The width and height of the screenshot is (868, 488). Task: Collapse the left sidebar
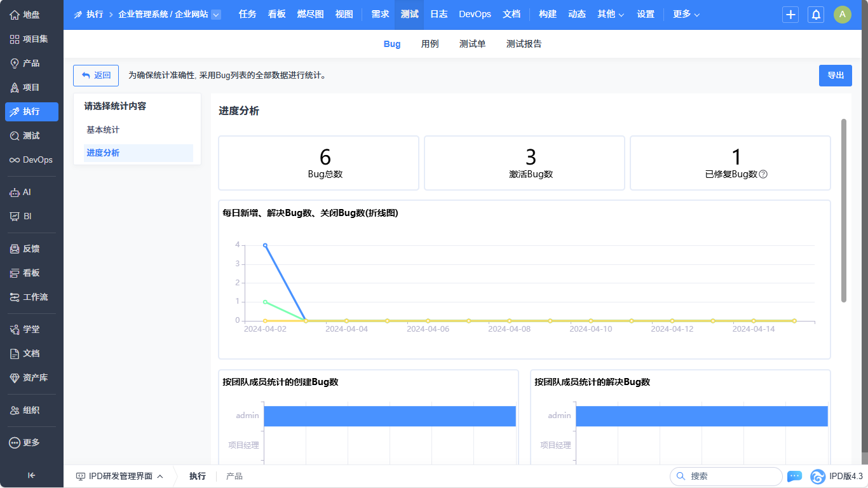[x=31, y=475]
